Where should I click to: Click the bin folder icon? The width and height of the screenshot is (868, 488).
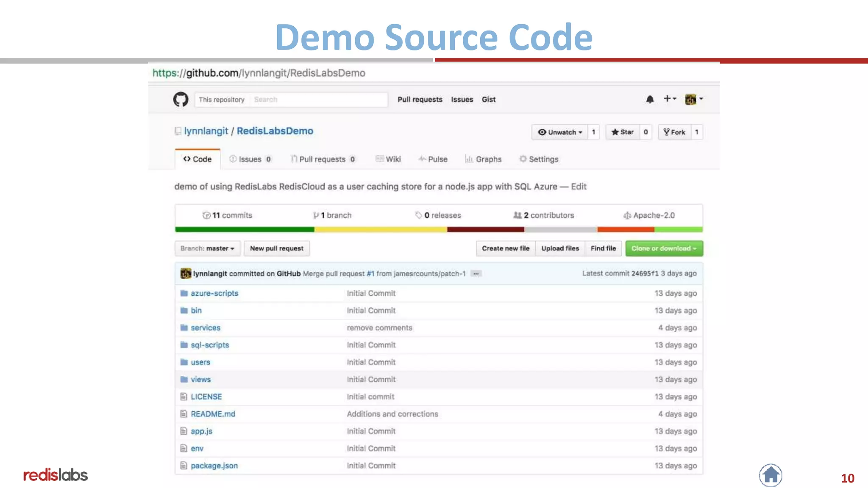click(184, 311)
